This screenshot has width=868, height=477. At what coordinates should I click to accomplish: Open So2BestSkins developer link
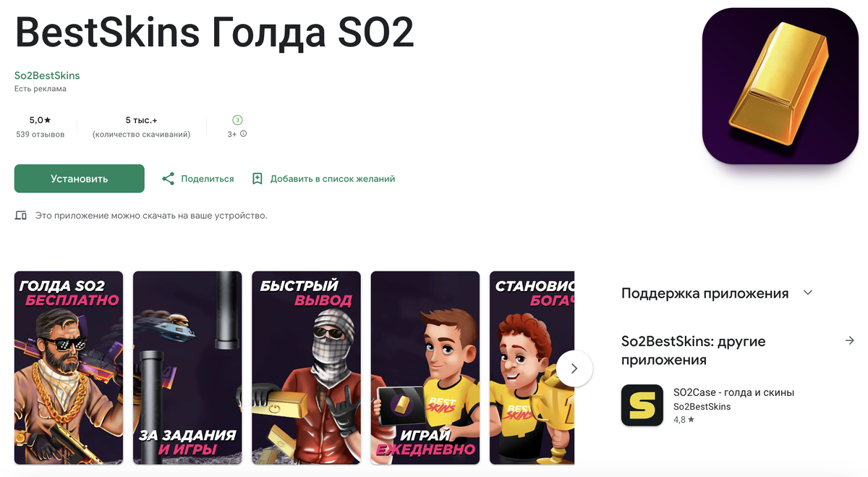click(47, 75)
